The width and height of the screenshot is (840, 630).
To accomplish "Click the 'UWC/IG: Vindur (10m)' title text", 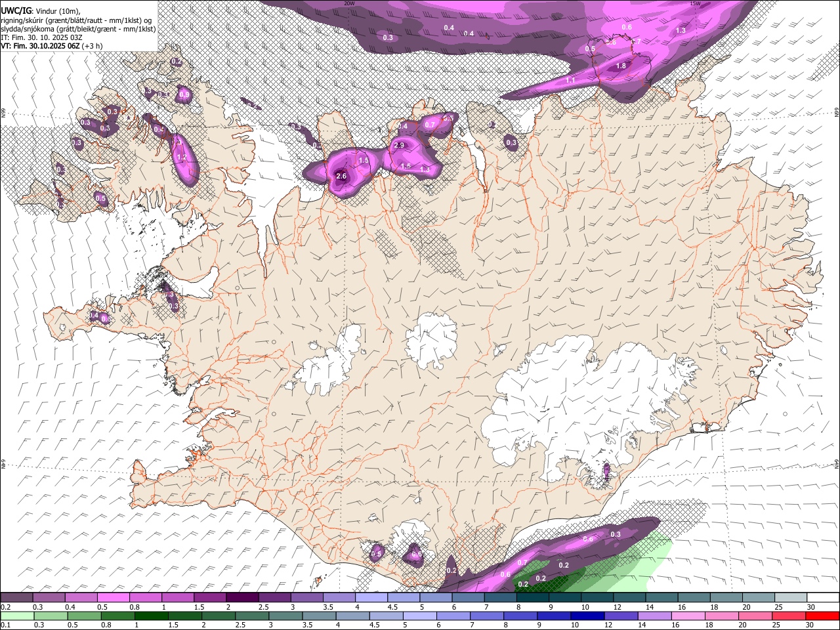I will 40,10.
